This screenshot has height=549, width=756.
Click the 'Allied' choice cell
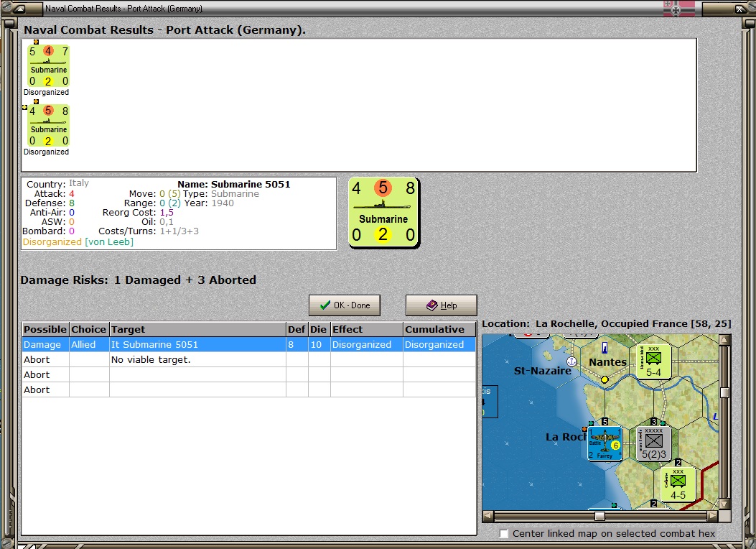click(89, 344)
